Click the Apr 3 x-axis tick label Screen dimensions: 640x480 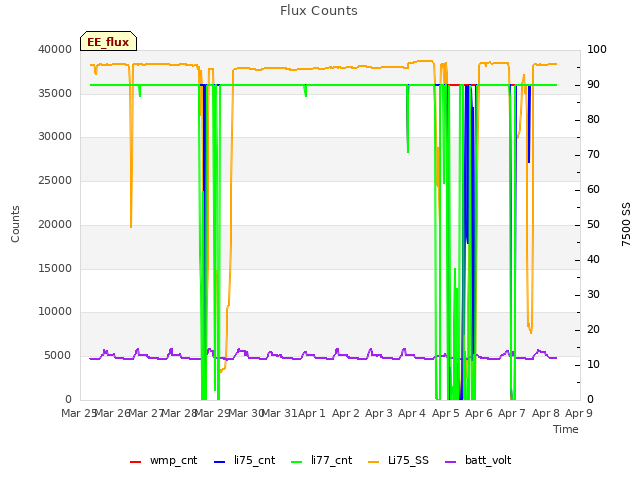point(379,413)
